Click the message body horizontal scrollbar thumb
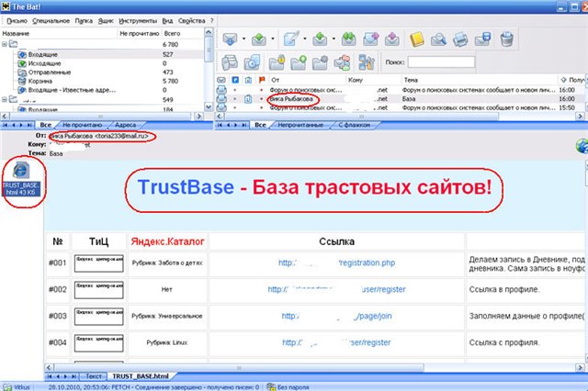The image size is (588, 391). click(239, 368)
